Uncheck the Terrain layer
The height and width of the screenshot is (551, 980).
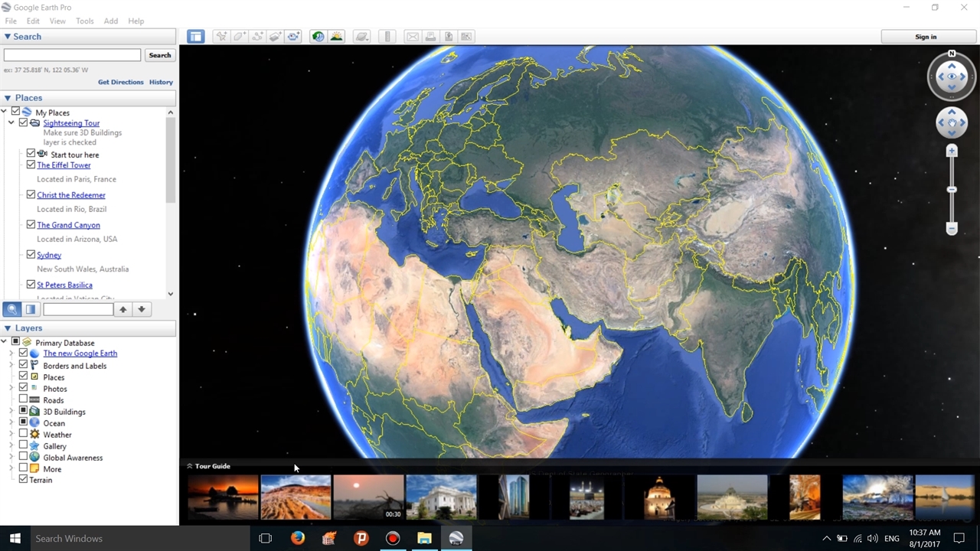[23, 480]
